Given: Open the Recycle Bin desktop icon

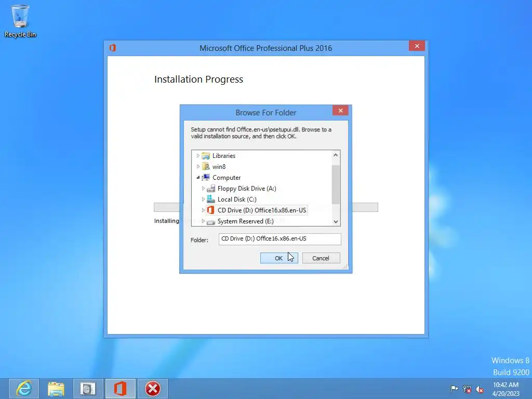Looking at the screenshot, I should coord(20,21).
